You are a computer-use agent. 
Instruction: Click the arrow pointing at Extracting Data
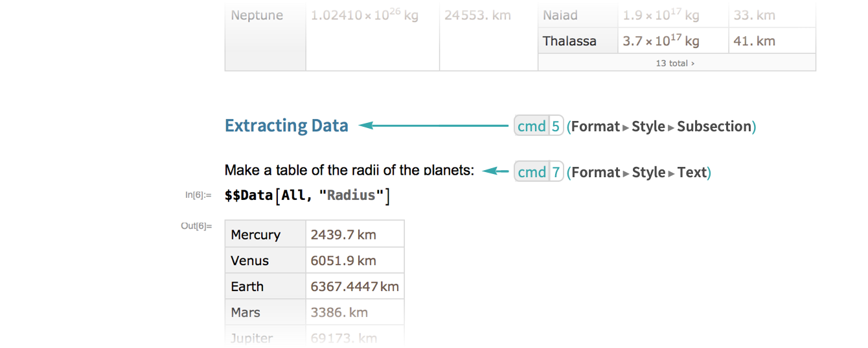coord(434,126)
